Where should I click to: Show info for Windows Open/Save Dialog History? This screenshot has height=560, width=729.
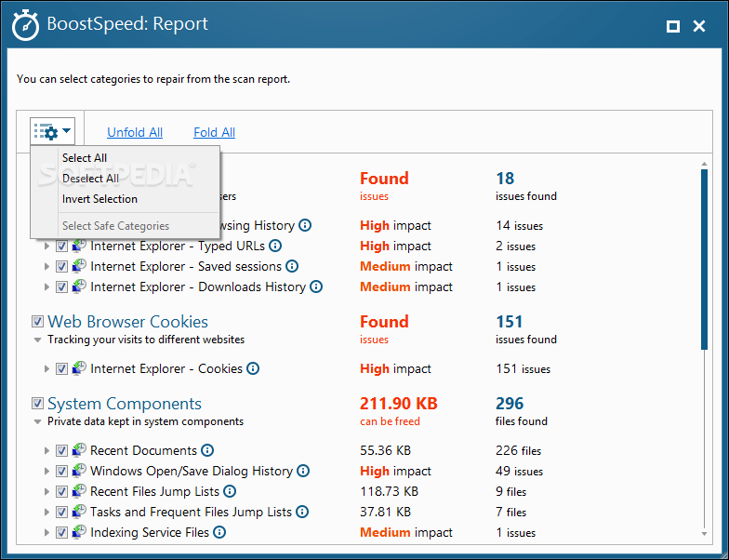pyautogui.click(x=303, y=471)
